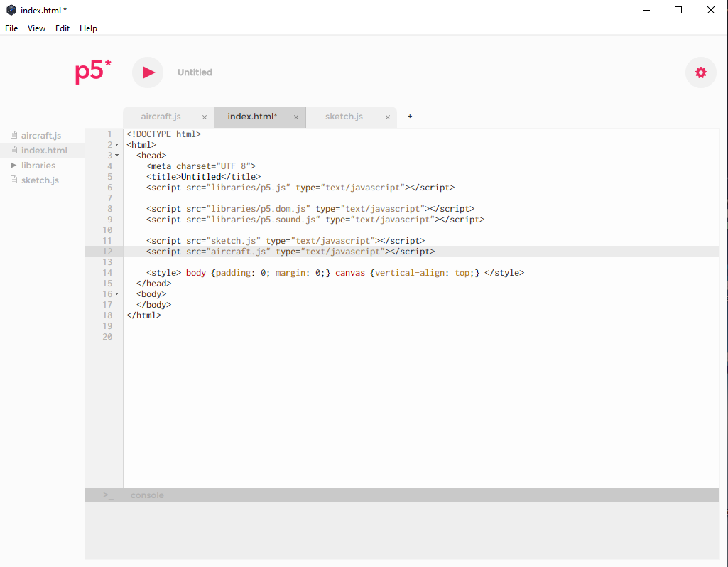Image resolution: width=728 pixels, height=567 pixels.
Task: Click the console panel header
Action: pos(147,495)
